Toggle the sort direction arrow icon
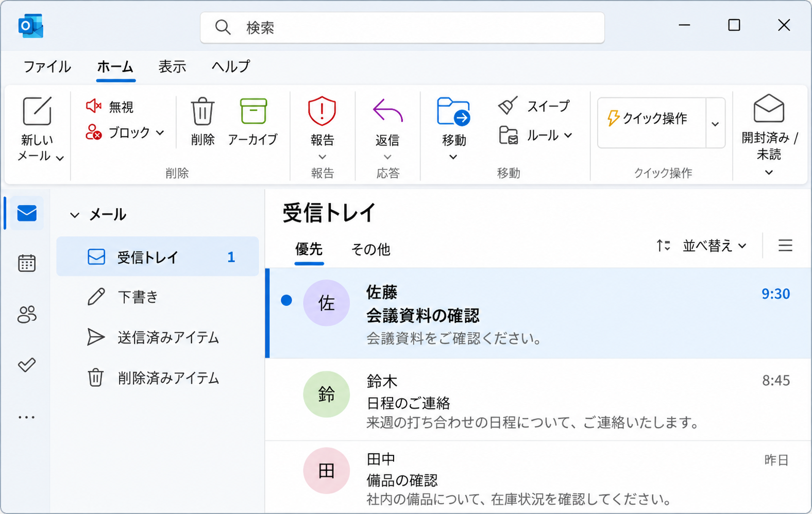 (663, 246)
